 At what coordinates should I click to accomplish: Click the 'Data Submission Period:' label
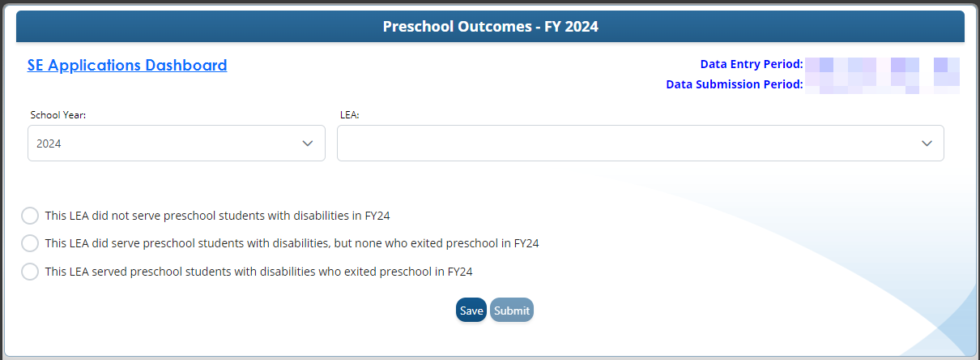(x=734, y=84)
